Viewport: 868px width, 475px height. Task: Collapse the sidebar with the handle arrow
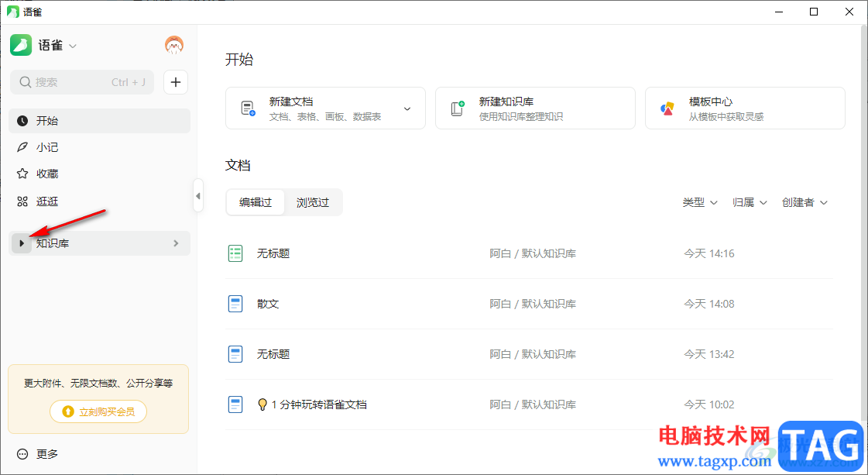pyautogui.click(x=198, y=195)
